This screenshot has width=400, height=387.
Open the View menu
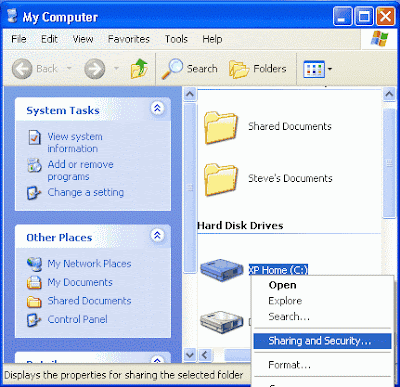(83, 39)
